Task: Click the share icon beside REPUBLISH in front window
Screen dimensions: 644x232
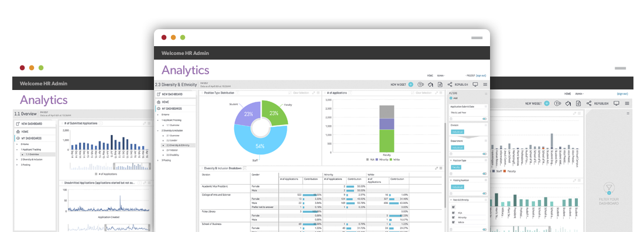Action: tap(450, 84)
